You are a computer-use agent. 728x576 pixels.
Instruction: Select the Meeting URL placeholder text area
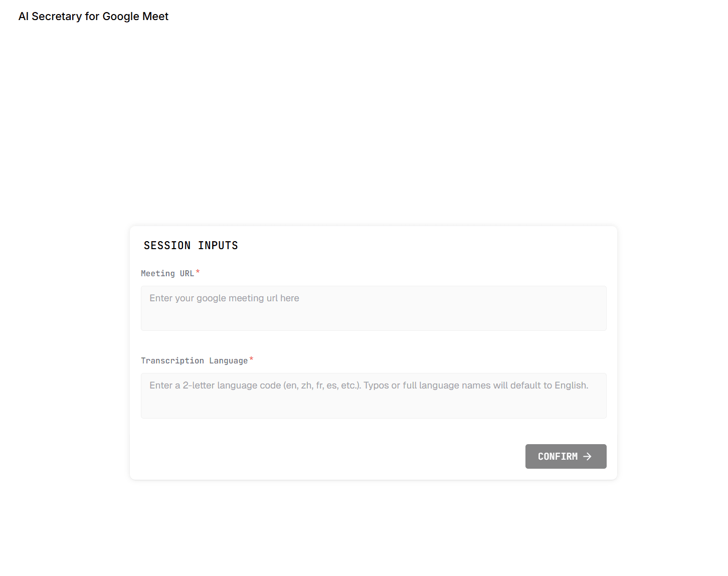click(x=224, y=298)
